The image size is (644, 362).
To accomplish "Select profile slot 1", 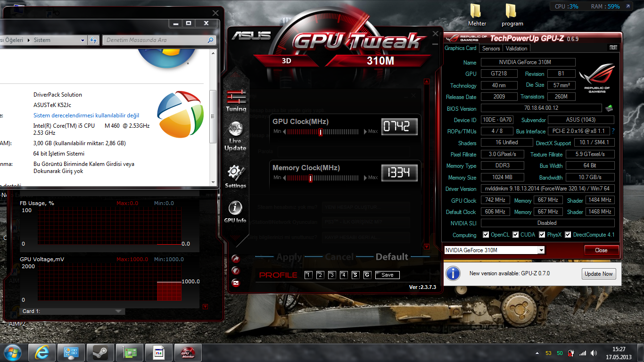I will (x=308, y=275).
